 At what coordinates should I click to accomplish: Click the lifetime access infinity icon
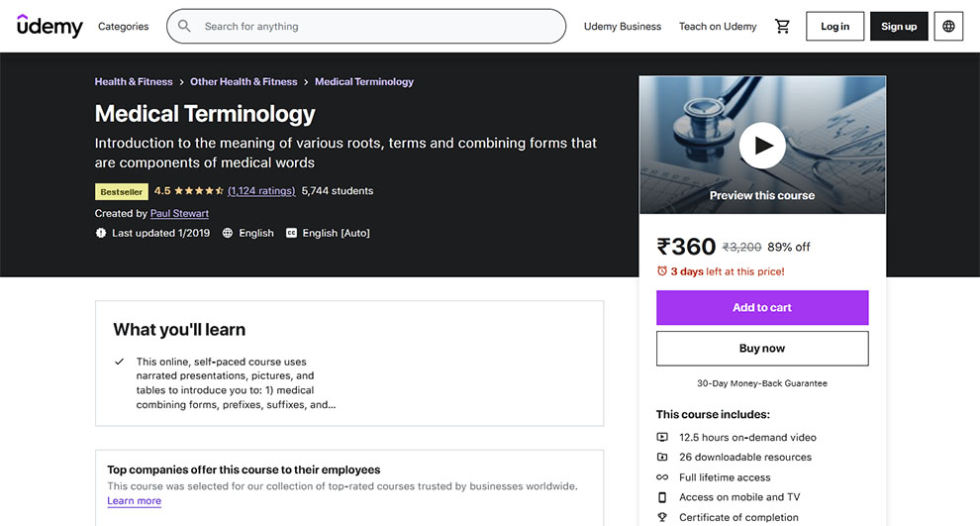pos(662,477)
